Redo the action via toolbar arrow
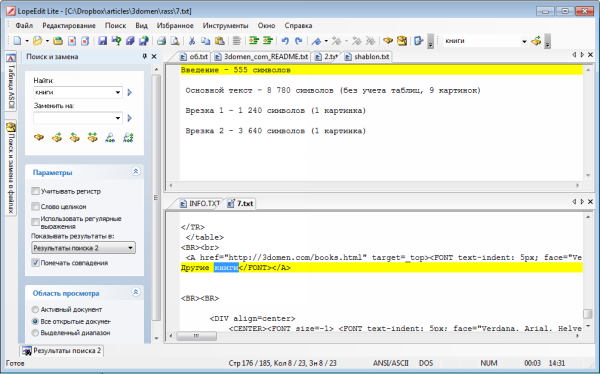Screen dimensions: 600x374 (x=299, y=41)
